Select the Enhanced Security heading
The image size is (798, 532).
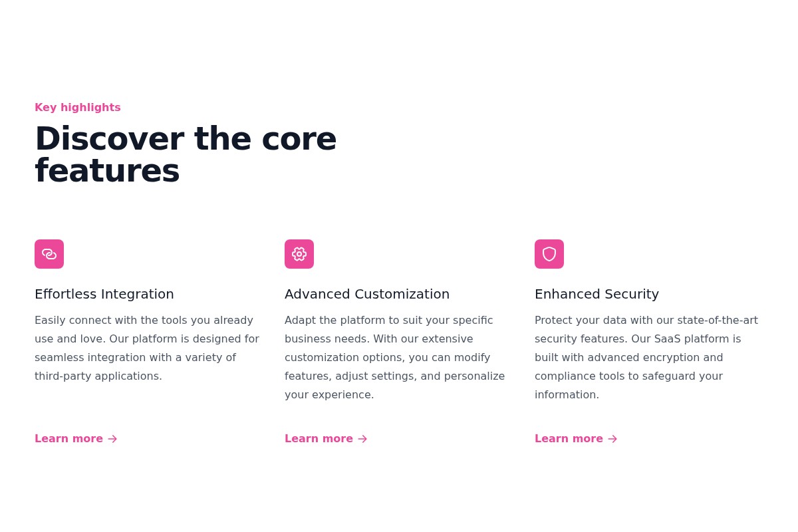tap(597, 294)
